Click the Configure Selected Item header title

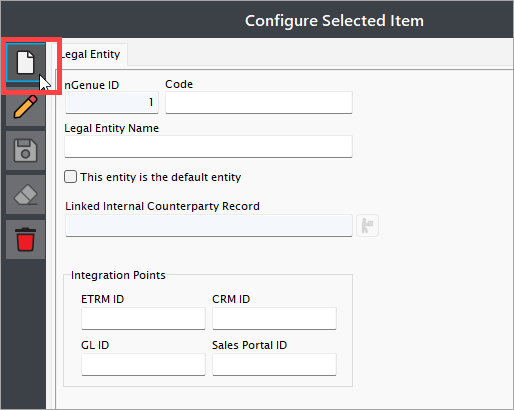coord(334,21)
